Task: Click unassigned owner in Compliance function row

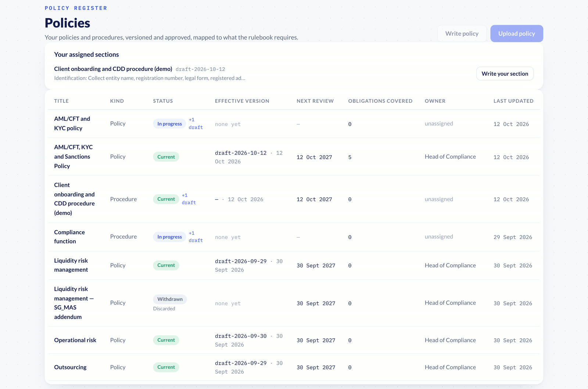Action: pyautogui.click(x=439, y=236)
